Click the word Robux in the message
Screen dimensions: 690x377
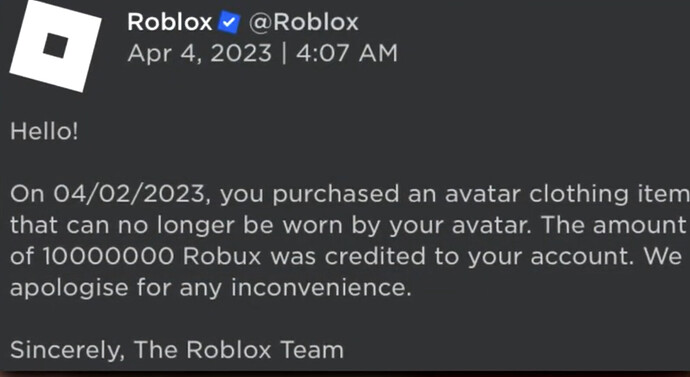[222, 256]
